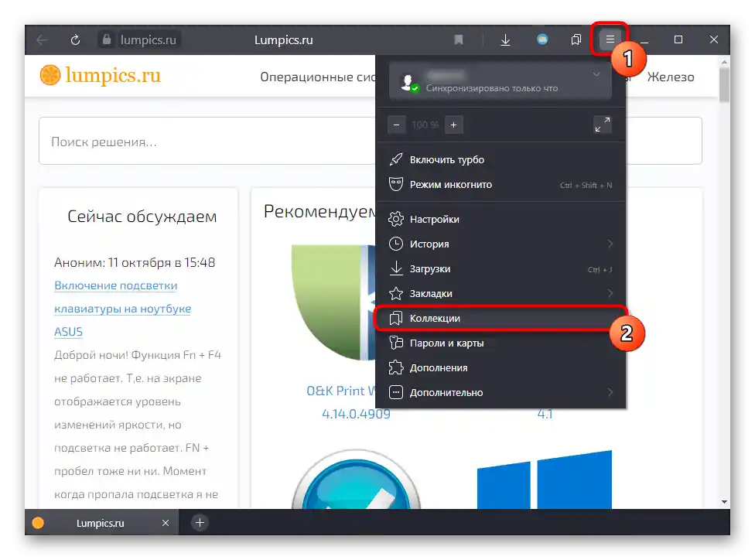
Task: Open O&K Print program link
Action: (x=341, y=391)
